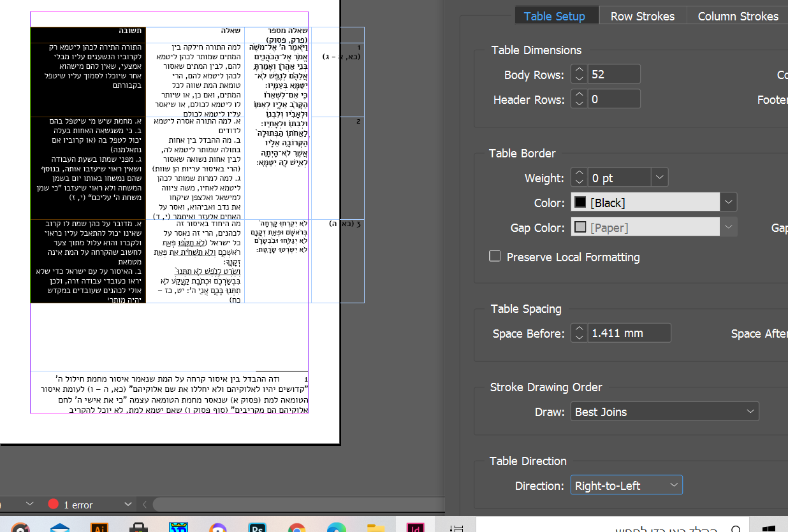Open Adobe InDesign taskbar icon
788x532 pixels.
click(x=416, y=527)
